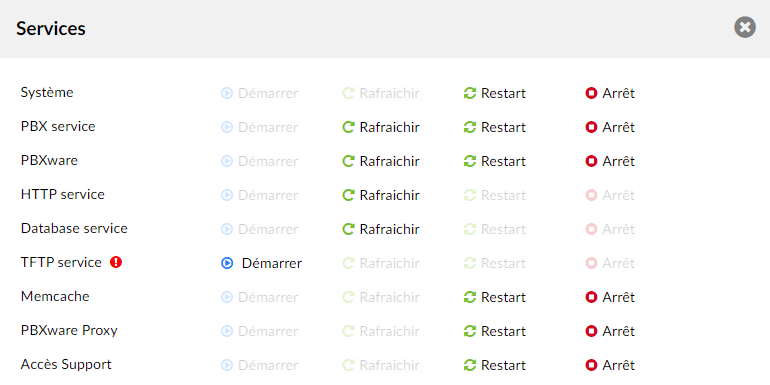
Task: Click Rafraichir for PBXware
Action: (381, 161)
